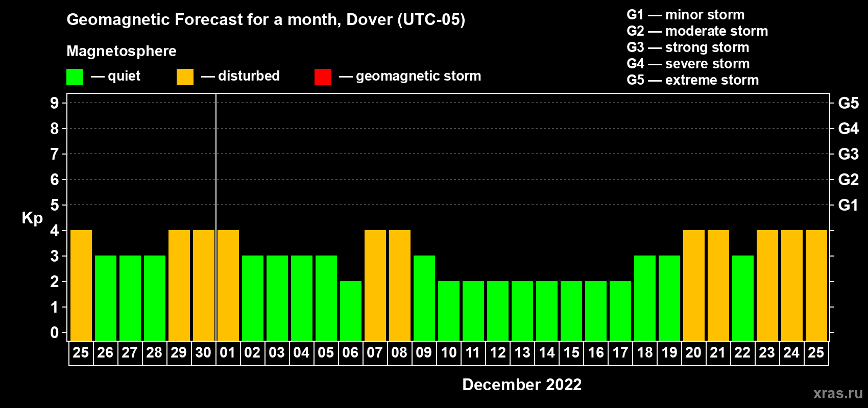Click the green bar for date 15

coord(571,311)
